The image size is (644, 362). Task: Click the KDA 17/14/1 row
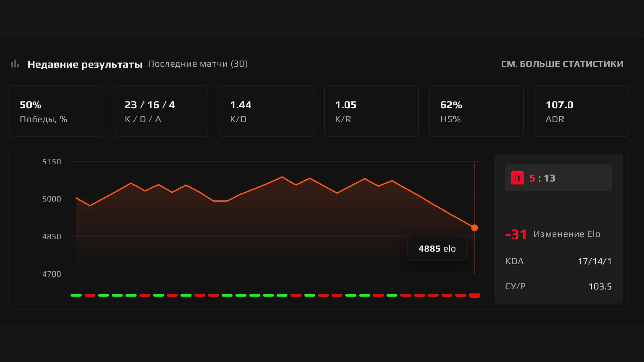(558, 261)
